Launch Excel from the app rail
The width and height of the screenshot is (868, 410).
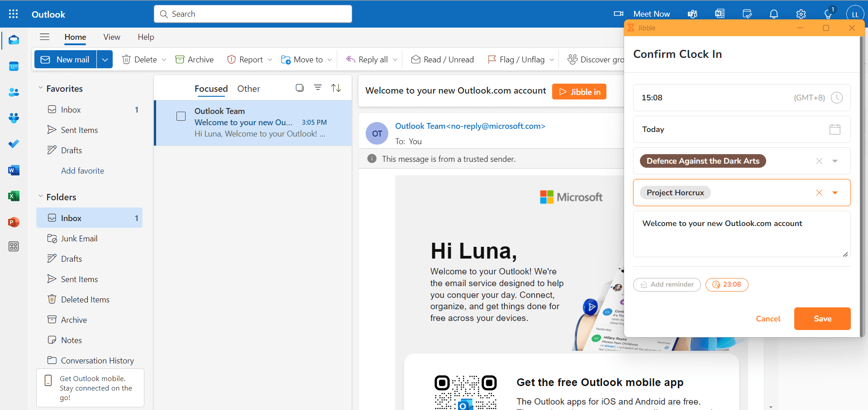click(14, 196)
